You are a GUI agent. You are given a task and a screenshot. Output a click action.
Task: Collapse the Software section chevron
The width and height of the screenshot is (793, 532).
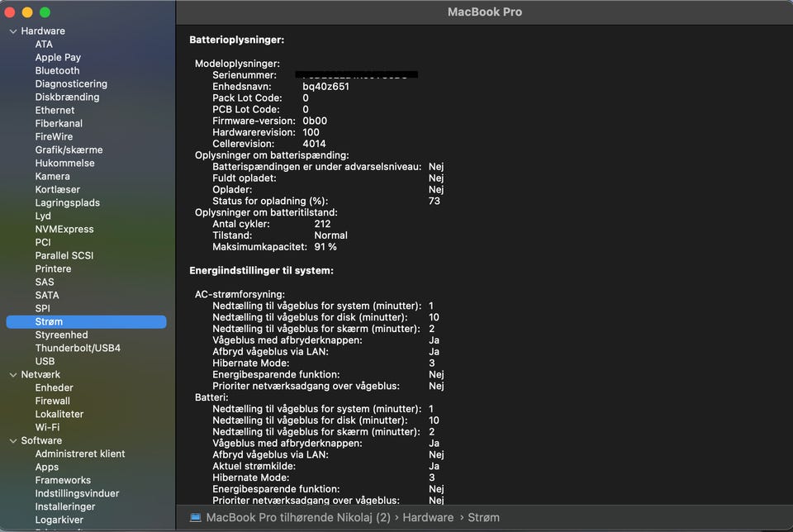pos(13,441)
